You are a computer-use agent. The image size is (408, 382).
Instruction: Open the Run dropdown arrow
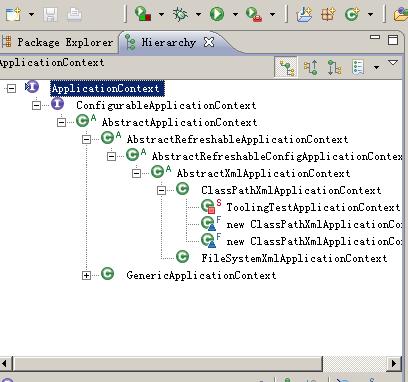click(235, 14)
